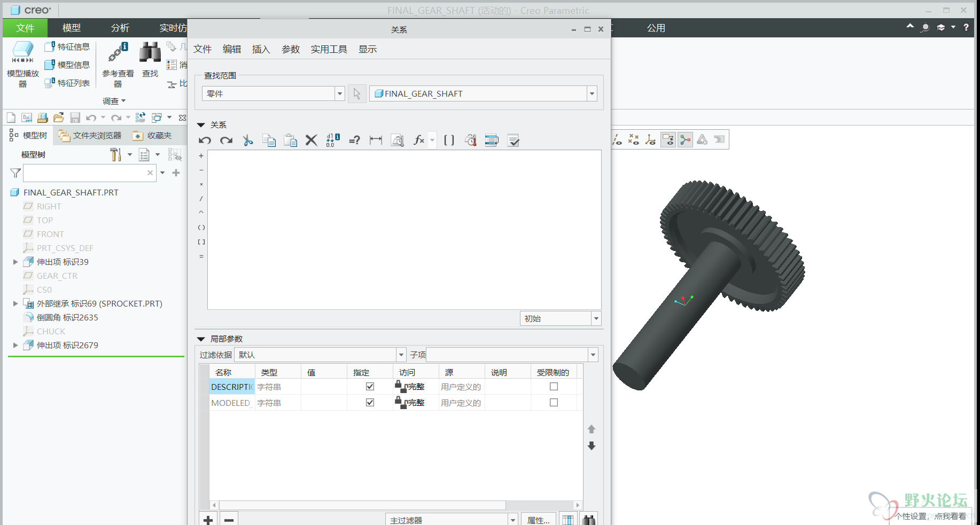Screen dimensions: 980x525
Task: Open 零件 search scope dropdown
Action: [x=340, y=94]
